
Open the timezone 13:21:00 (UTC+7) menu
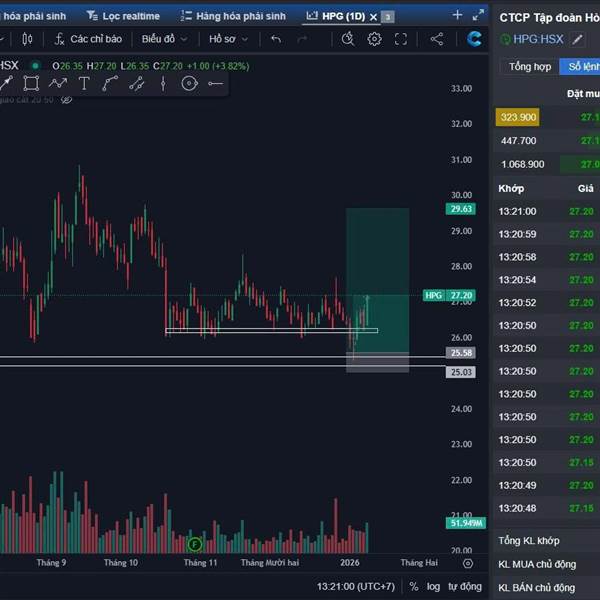pos(355,586)
